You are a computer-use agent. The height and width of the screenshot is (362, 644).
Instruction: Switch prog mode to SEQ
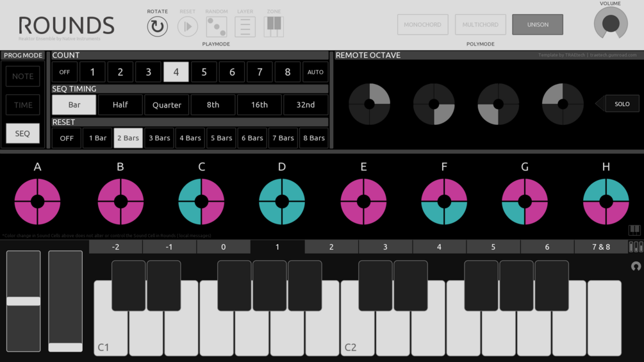(22, 133)
